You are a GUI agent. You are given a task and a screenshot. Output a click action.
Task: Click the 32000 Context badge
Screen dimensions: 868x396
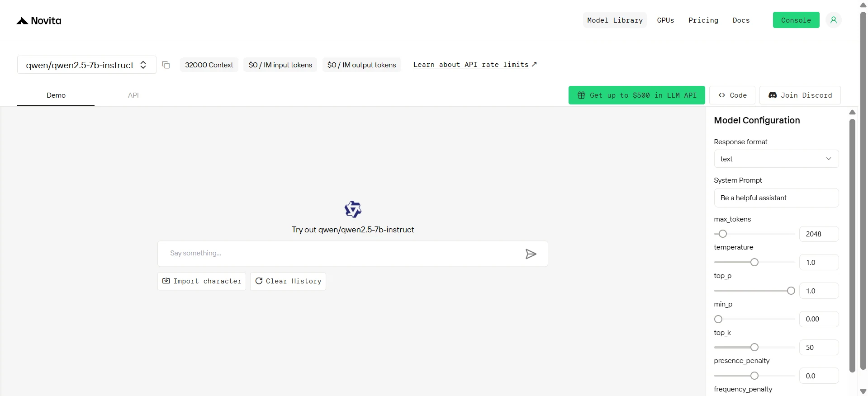click(x=209, y=65)
